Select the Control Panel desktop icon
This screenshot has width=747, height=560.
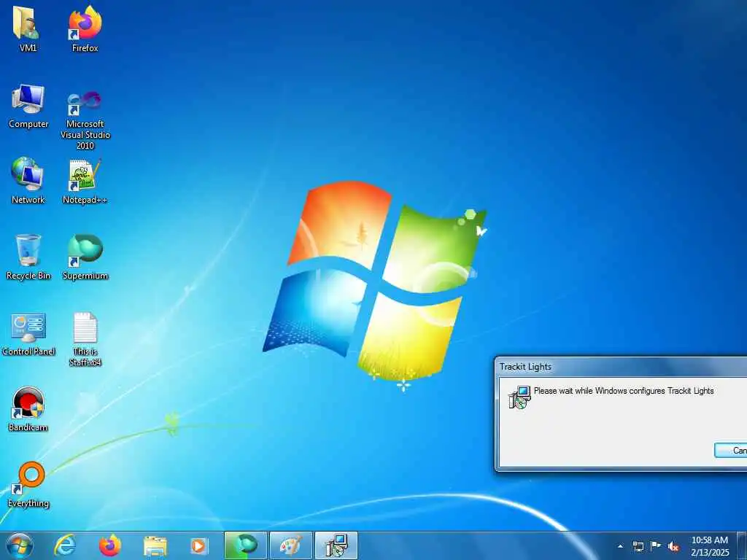tap(28, 334)
